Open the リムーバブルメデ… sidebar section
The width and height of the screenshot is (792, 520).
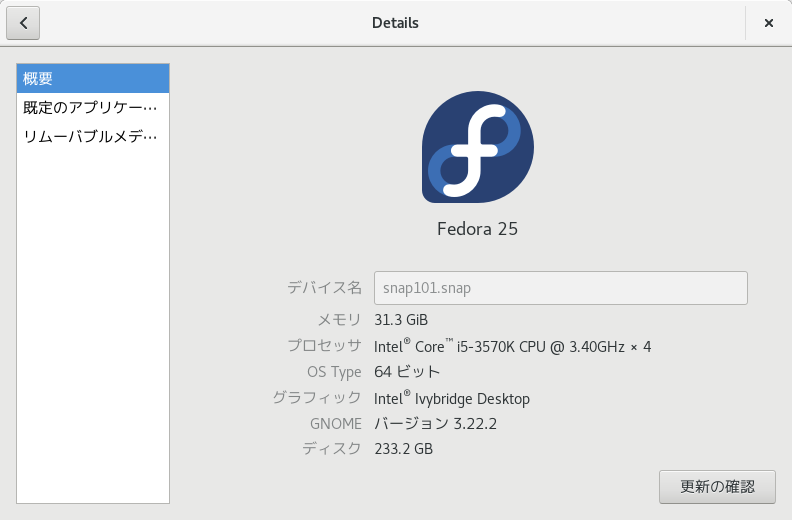tap(93, 136)
